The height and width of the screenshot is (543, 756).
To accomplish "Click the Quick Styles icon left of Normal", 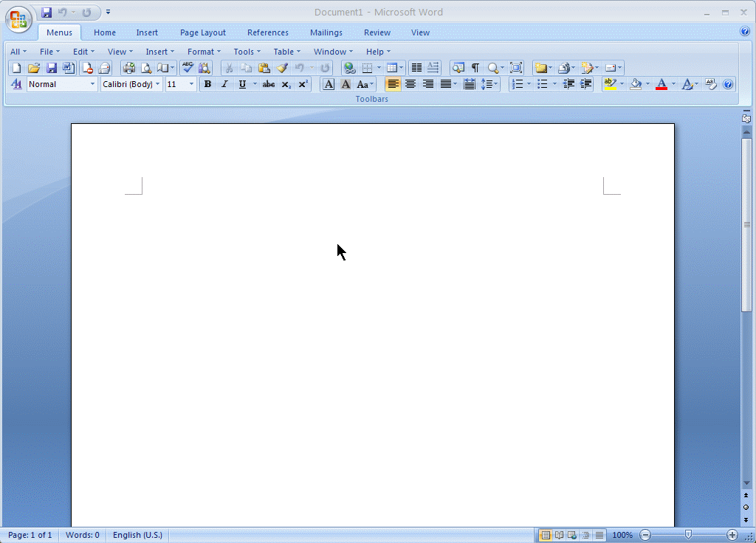I will click(x=16, y=84).
